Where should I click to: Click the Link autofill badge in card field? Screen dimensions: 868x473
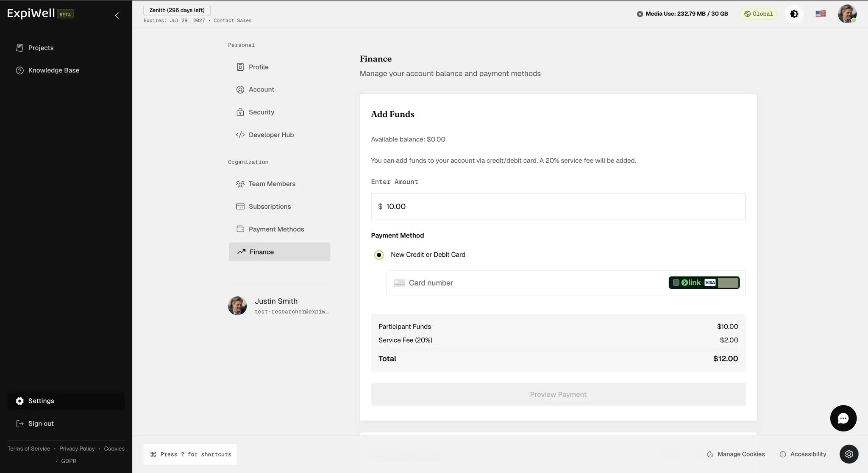(x=704, y=282)
